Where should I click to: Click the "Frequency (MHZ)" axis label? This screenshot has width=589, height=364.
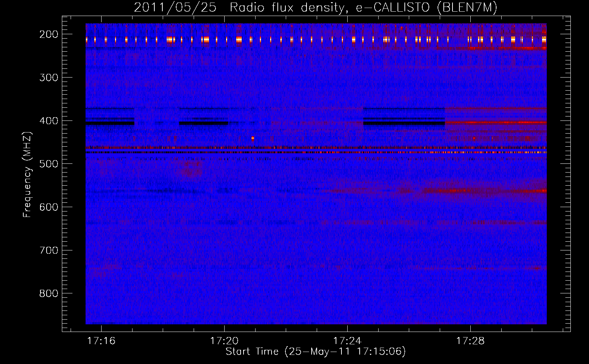pyautogui.click(x=28, y=174)
